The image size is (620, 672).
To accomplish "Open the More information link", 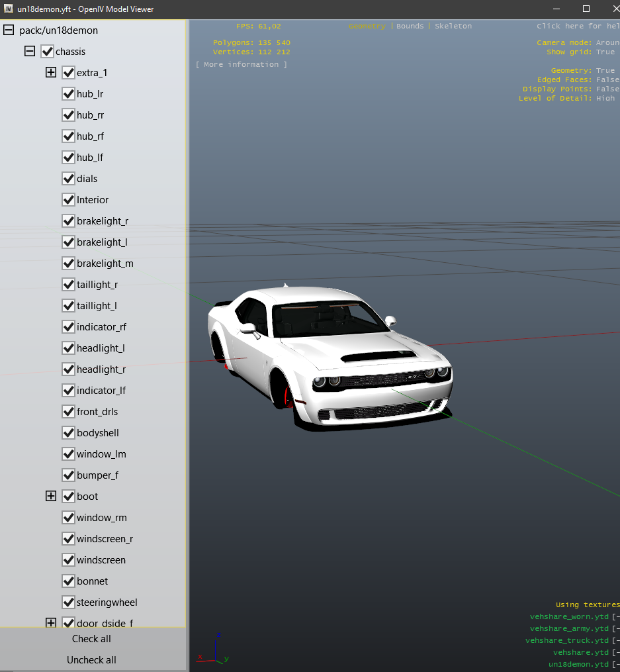I will (242, 65).
